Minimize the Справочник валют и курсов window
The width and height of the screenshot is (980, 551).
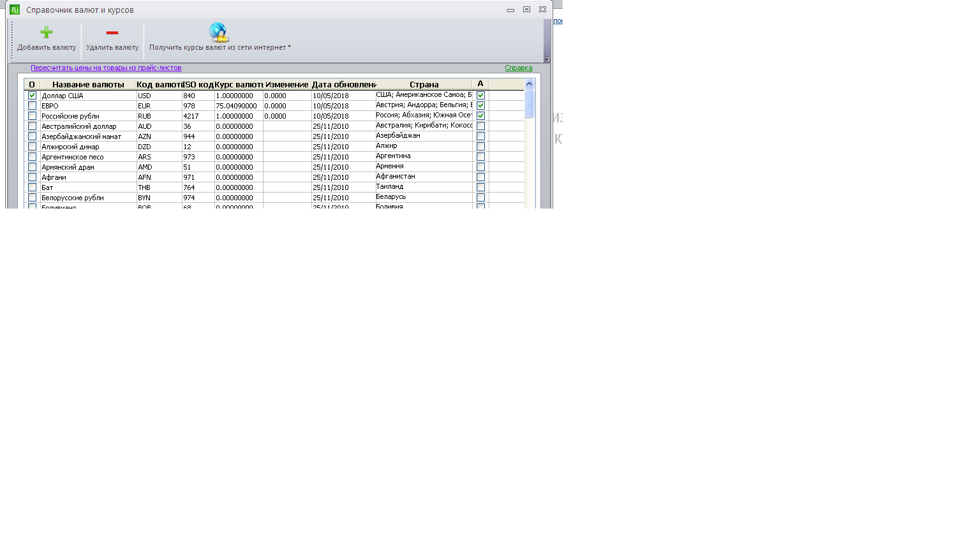(x=510, y=10)
